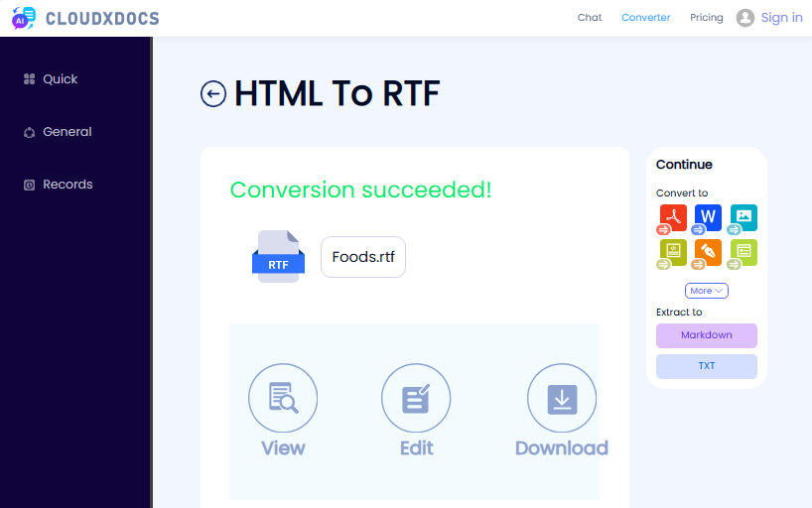Click the light green form convert icon

[744, 252]
